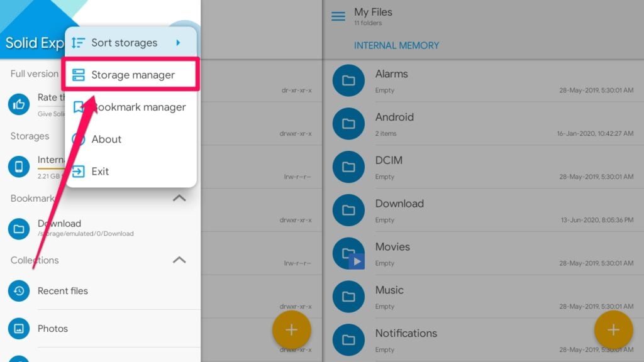Open the hamburger menu beside My Files
Screen dimensions: 644x362
(338, 16)
